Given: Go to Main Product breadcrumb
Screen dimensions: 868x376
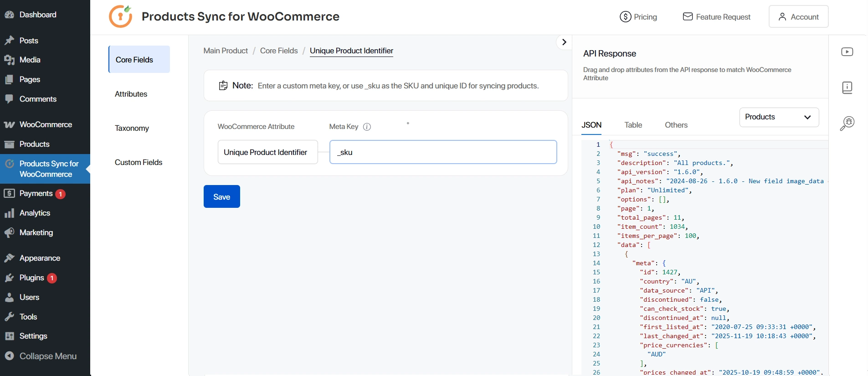Looking at the screenshot, I should (x=226, y=51).
